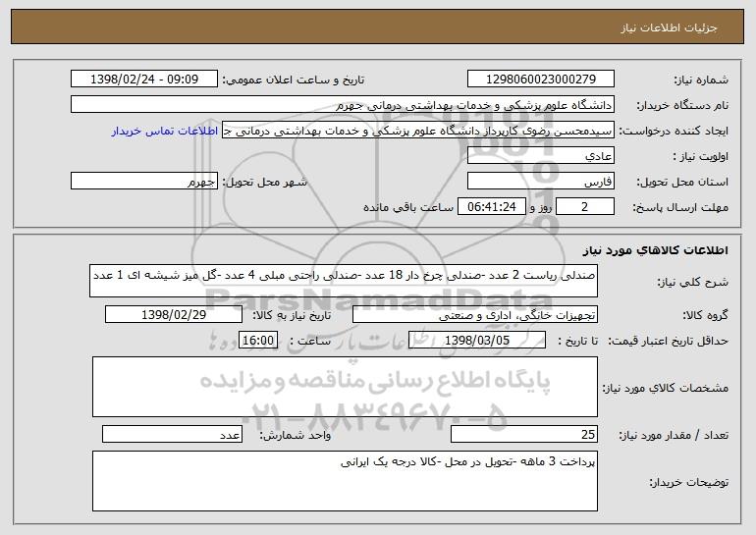This screenshot has height=535, width=756.
Task: Click the ساعت field showing 16:00
Action: pyautogui.click(x=258, y=341)
